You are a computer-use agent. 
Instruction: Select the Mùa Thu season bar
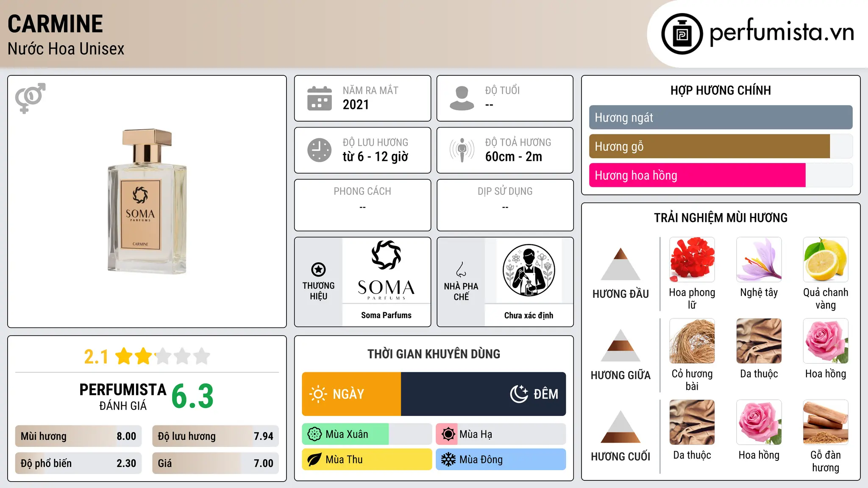coord(367,460)
